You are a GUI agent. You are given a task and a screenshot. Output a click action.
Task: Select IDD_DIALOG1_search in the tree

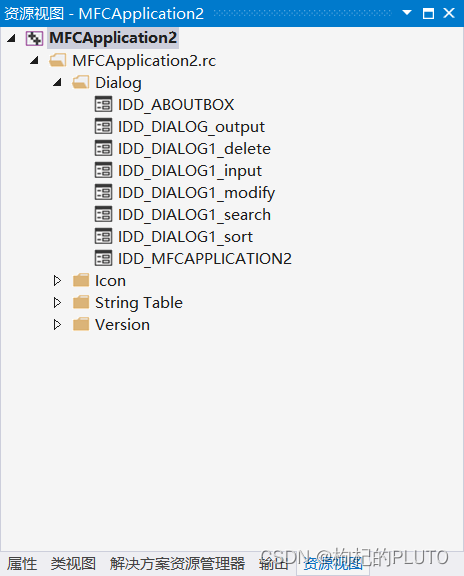194,215
